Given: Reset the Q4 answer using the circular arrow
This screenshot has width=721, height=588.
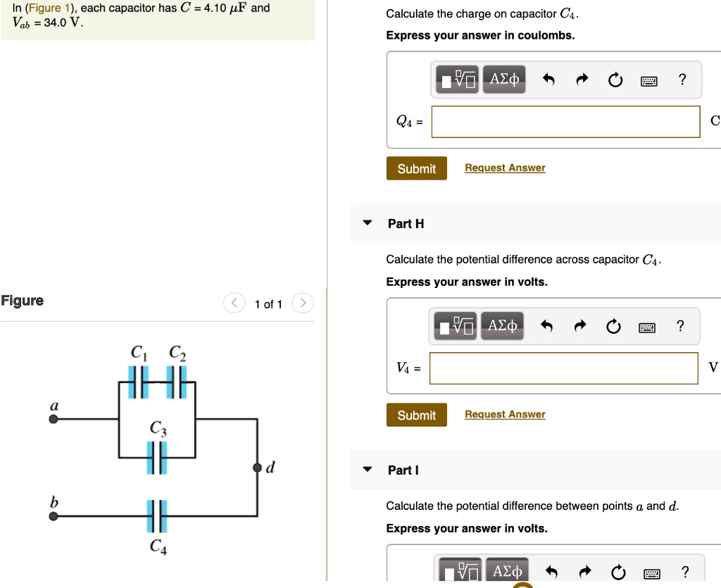Looking at the screenshot, I should tap(615, 80).
